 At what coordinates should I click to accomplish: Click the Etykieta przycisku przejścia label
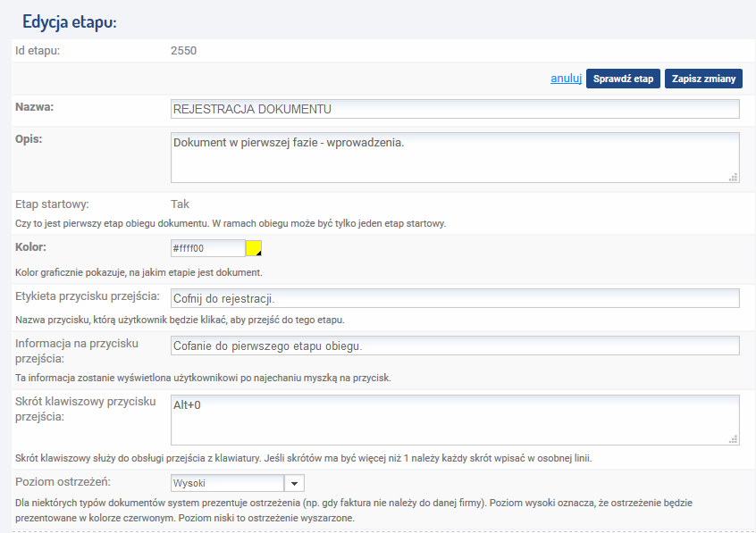[x=88, y=296]
